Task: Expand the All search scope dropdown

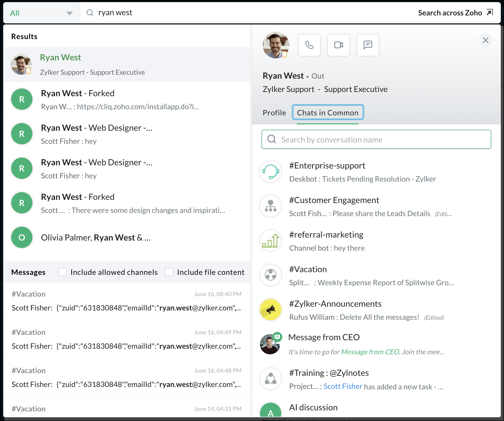Action: tap(41, 13)
